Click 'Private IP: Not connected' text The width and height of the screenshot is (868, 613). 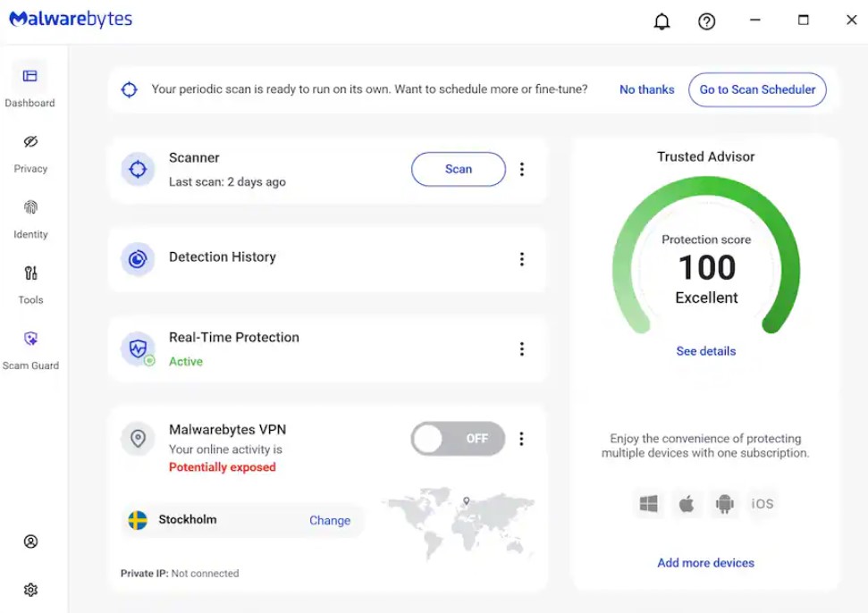[180, 574]
